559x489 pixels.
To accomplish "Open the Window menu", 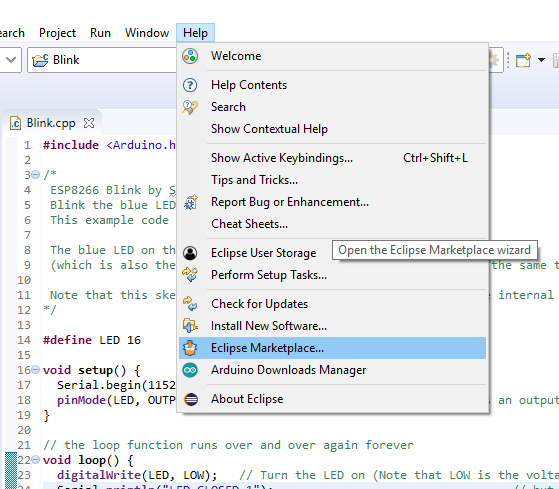I will (147, 33).
